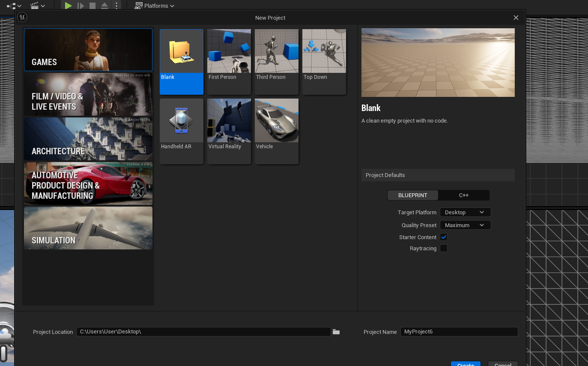588x366 pixels.
Task: Click the Project Name field MyProject6
Action: [459, 332]
